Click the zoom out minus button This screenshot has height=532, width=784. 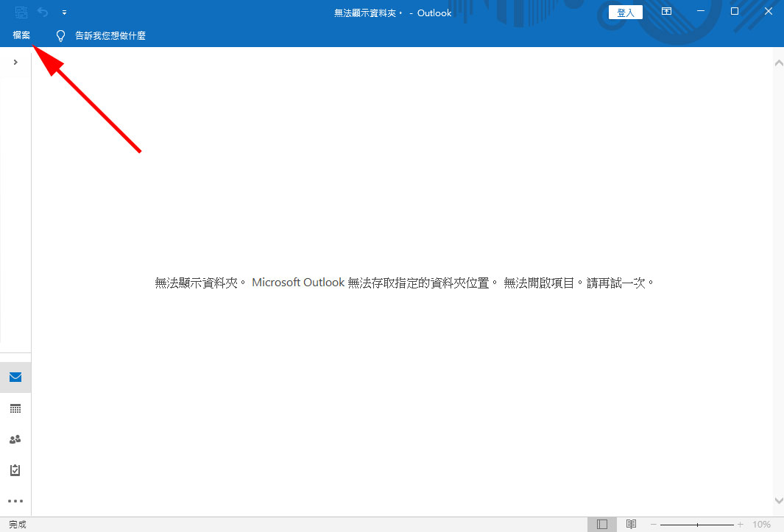click(x=654, y=525)
